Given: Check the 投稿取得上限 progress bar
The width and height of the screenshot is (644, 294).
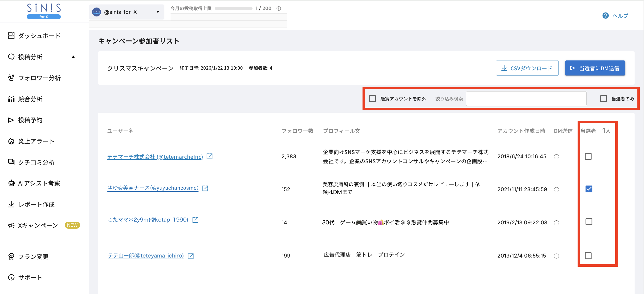Looking at the screenshot, I should pos(234,8).
